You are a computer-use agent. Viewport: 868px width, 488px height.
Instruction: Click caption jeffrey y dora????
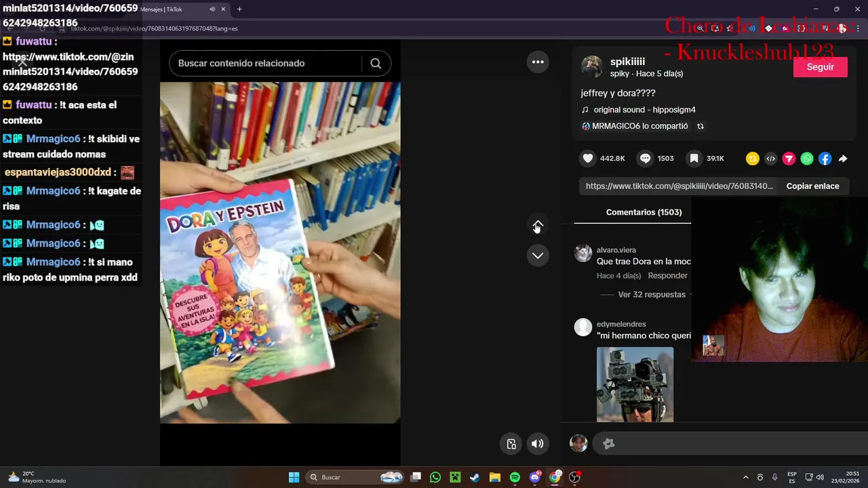click(618, 93)
